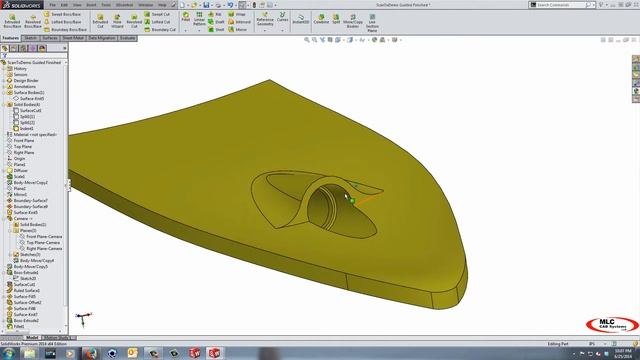Select Top Plane in feature tree
The height and width of the screenshot is (360, 640).
click(x=22, y=147)
